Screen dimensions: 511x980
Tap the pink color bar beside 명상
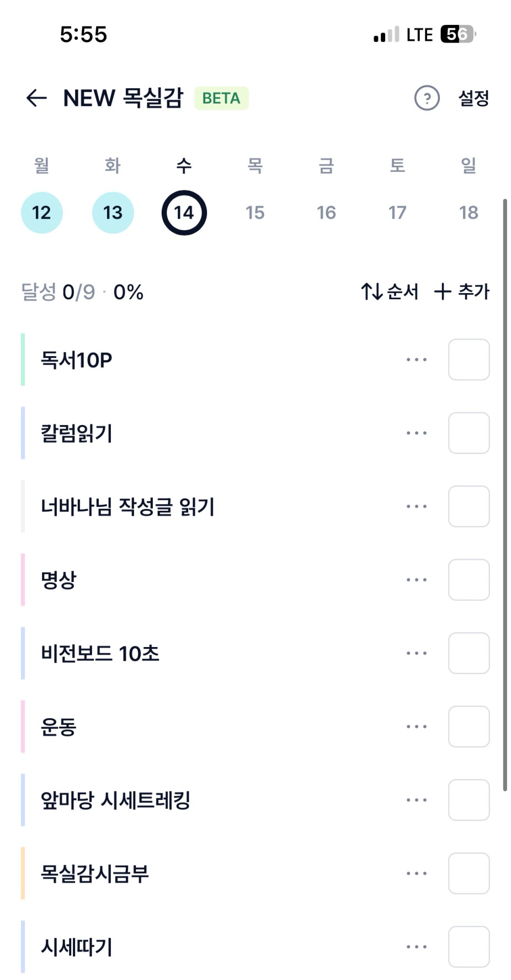[x=23, y=580]
